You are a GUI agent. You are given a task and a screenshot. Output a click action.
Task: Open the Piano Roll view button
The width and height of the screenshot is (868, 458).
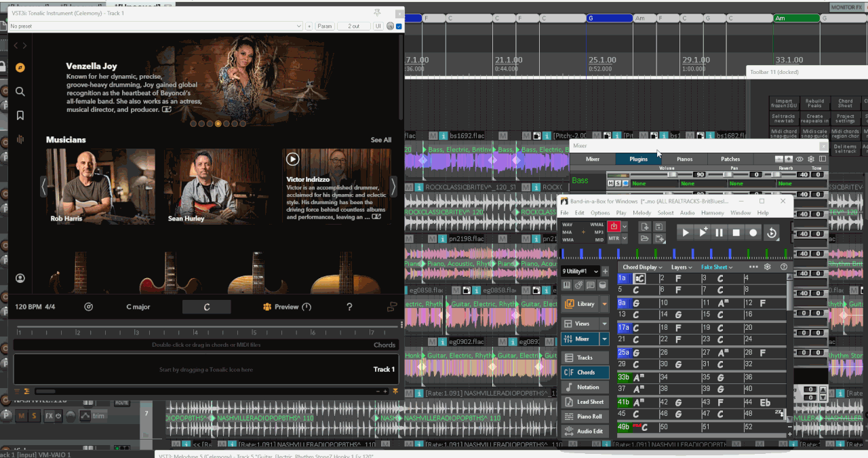pos(585,417)
